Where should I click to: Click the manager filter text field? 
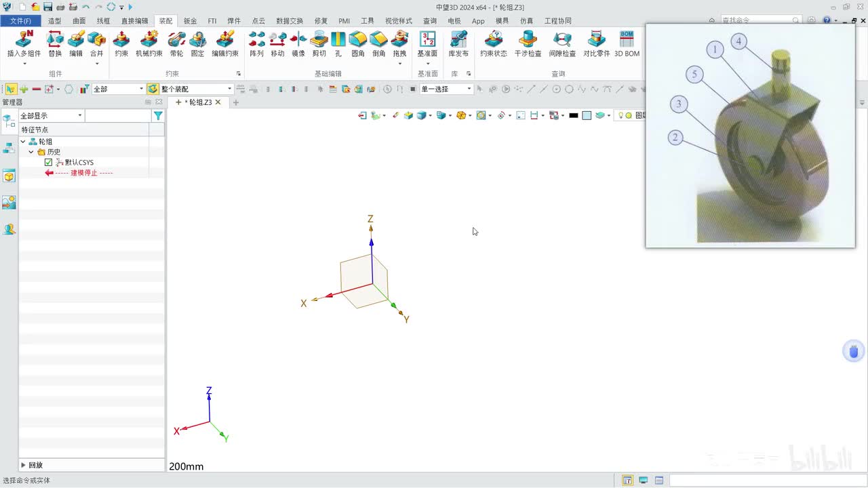click(x=118, y=116)
